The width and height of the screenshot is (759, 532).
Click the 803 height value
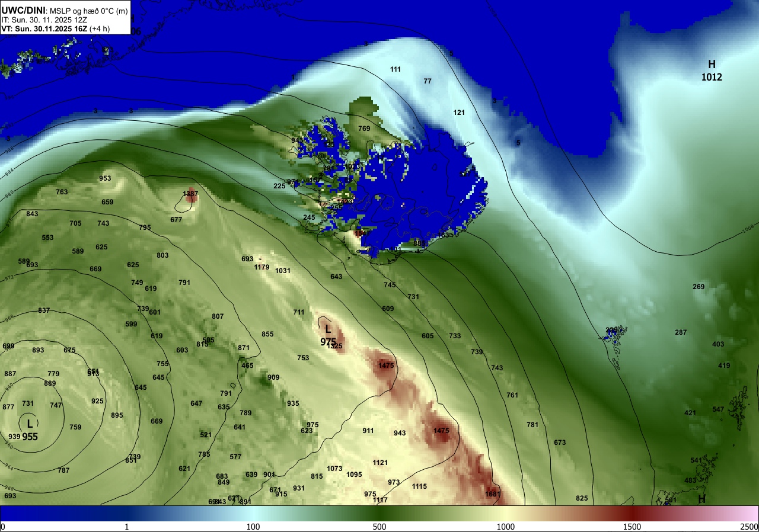pos(162,255)
